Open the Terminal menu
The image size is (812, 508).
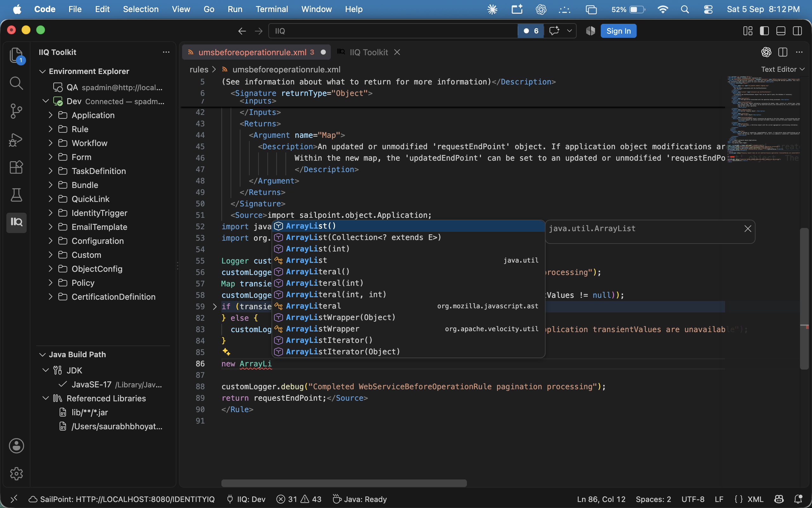click(272, 9)
